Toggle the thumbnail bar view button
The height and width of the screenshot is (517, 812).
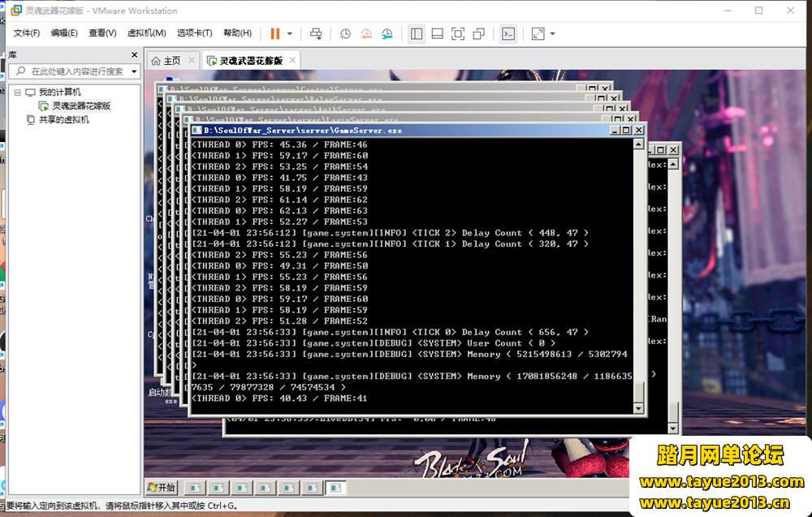pyautogui.click(x=437, y=33)
